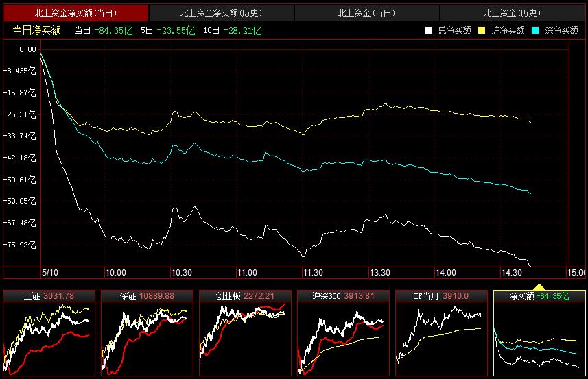Switch to 北上资金净买额(历史) tab
Image resolution: width=588 pixels, height=379 pixels.
point(221,13)
